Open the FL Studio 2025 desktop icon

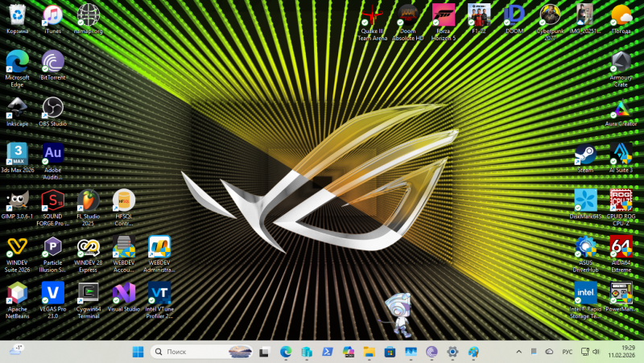[x=89, y=201]
